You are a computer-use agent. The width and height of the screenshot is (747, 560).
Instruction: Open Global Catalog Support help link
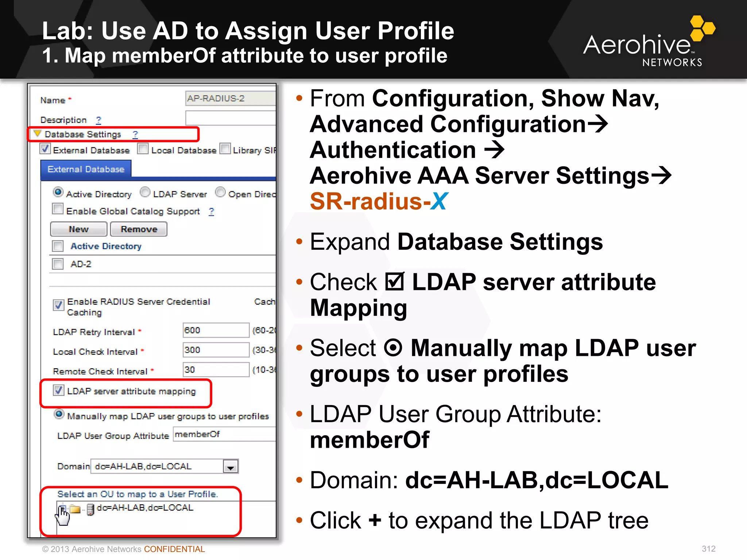click(212, 211)
